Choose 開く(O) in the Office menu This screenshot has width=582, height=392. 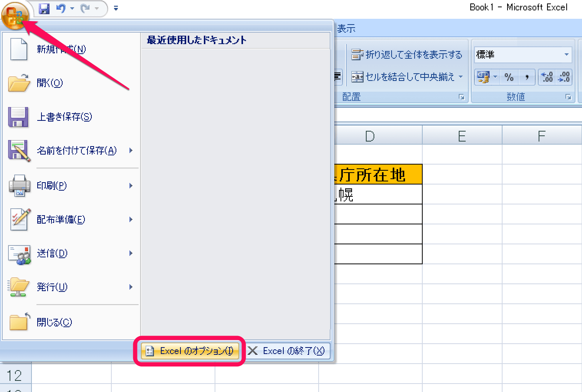[71, 83]
